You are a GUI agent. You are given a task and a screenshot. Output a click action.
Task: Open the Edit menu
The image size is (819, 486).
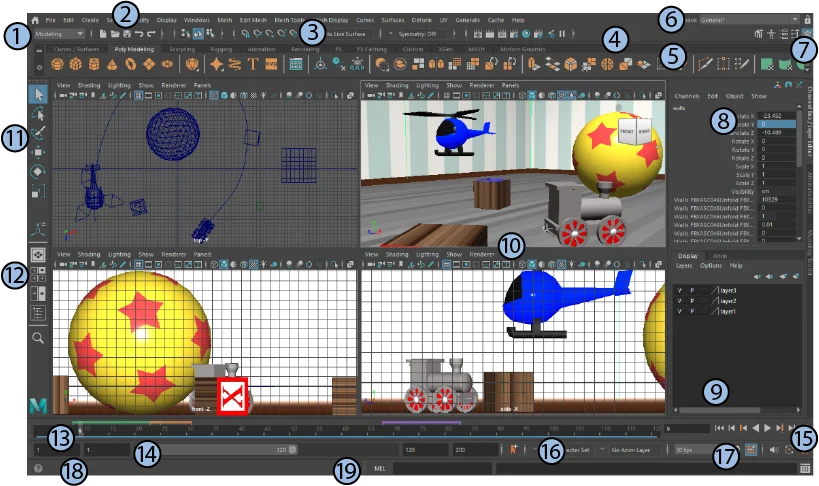[68, 20]
